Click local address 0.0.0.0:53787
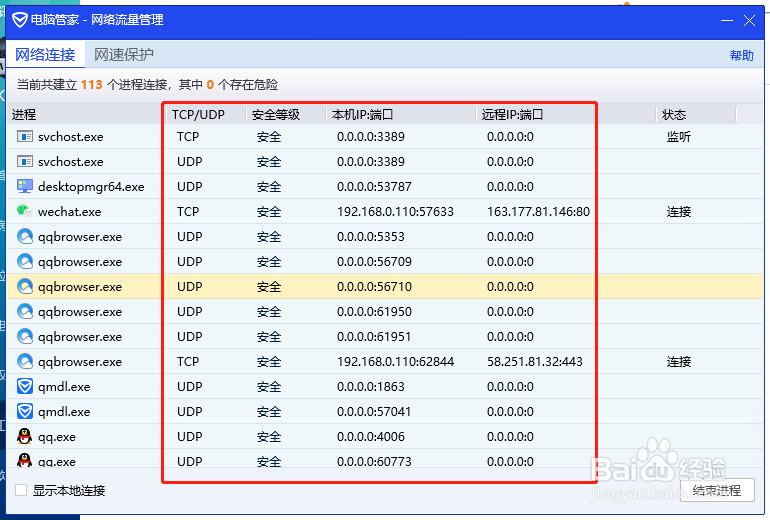This screenshot has height=520, width=770. tap(374, 187)
